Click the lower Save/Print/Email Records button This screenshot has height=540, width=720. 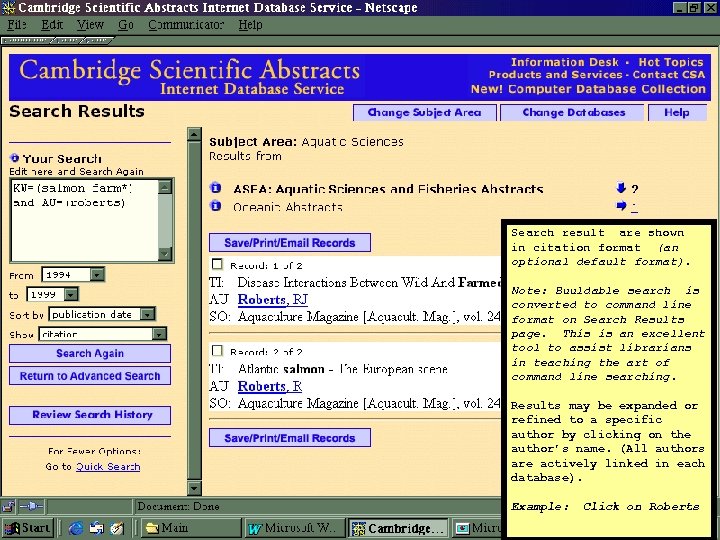pyautogui.click(x=290, y=438)
